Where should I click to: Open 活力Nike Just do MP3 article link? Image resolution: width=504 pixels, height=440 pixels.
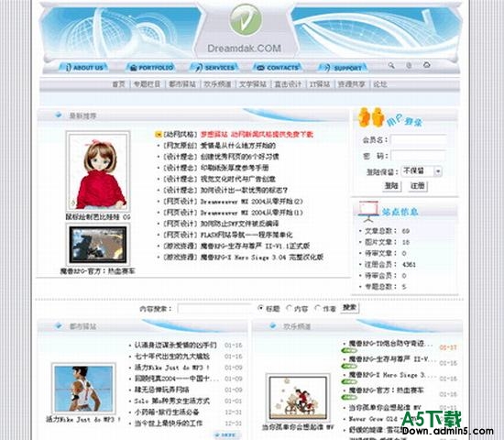[172, 368]
